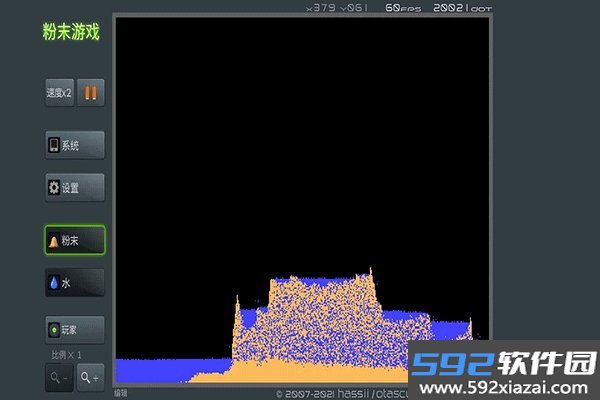Click the 60 FPS counter

point(403,8)
